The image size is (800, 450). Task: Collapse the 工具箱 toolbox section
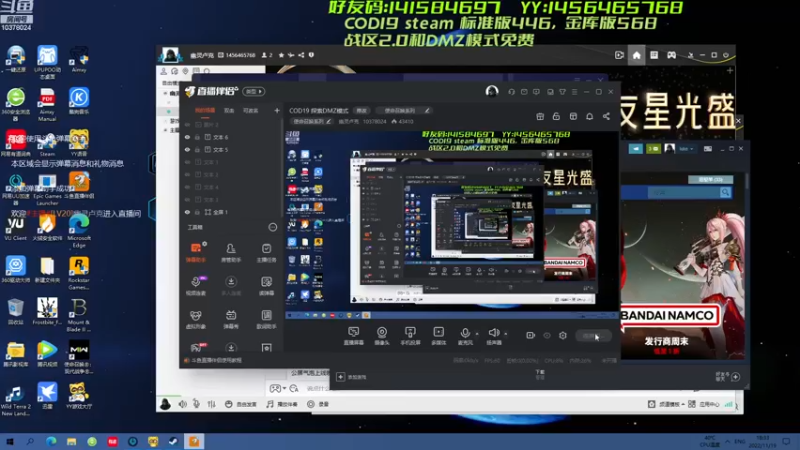(272, 227)
